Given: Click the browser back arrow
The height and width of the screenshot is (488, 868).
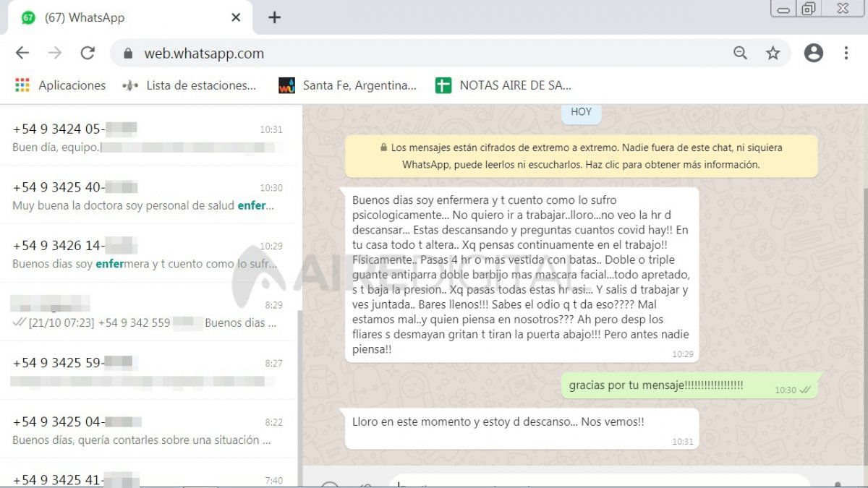Looking at the screenshot, I should [22, 53].
